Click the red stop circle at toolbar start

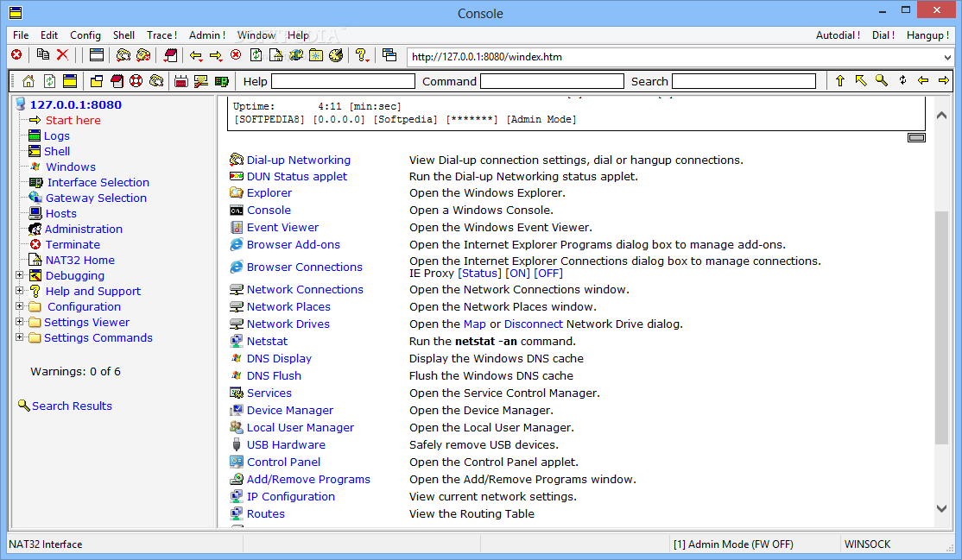16,55
